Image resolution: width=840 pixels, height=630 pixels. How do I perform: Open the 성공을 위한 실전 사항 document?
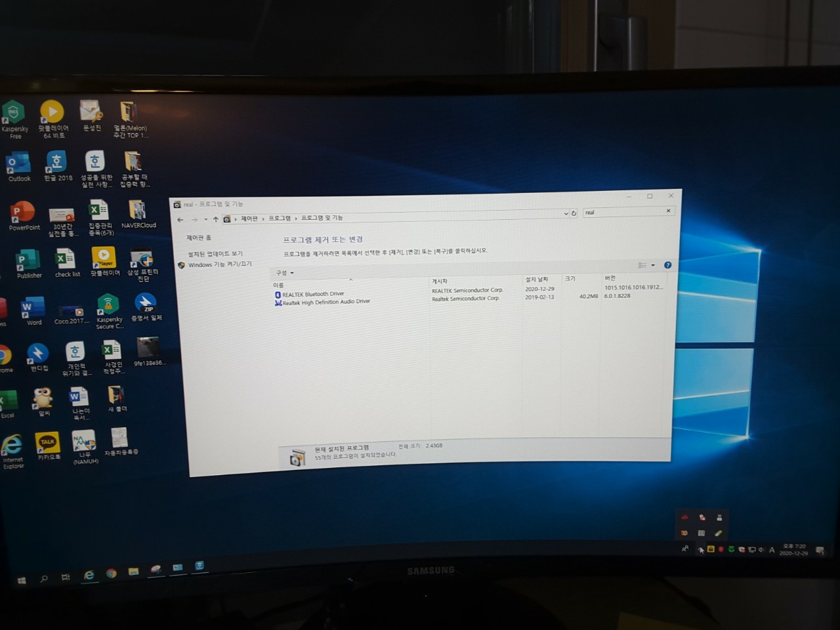click(x=96, y=170)
